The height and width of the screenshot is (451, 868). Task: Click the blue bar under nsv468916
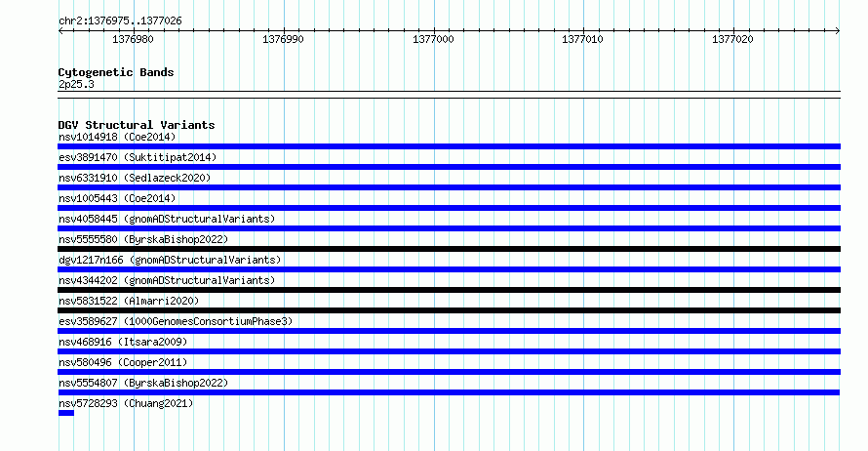(x=449, y=351)
